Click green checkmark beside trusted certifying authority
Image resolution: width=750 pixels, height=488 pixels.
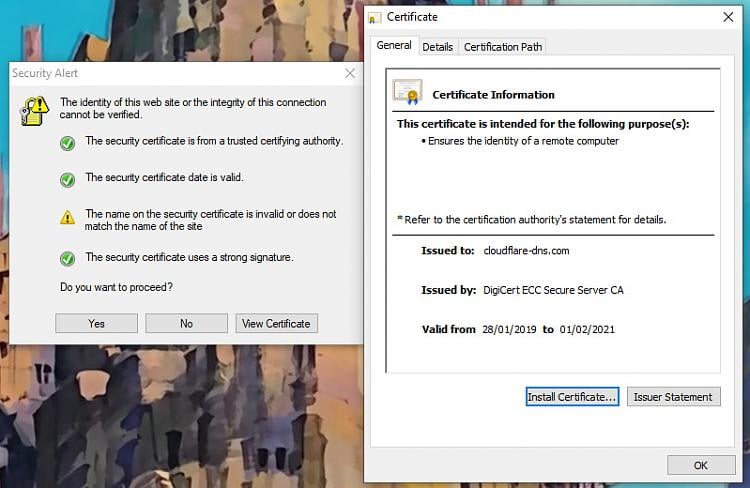click(67, 143)
